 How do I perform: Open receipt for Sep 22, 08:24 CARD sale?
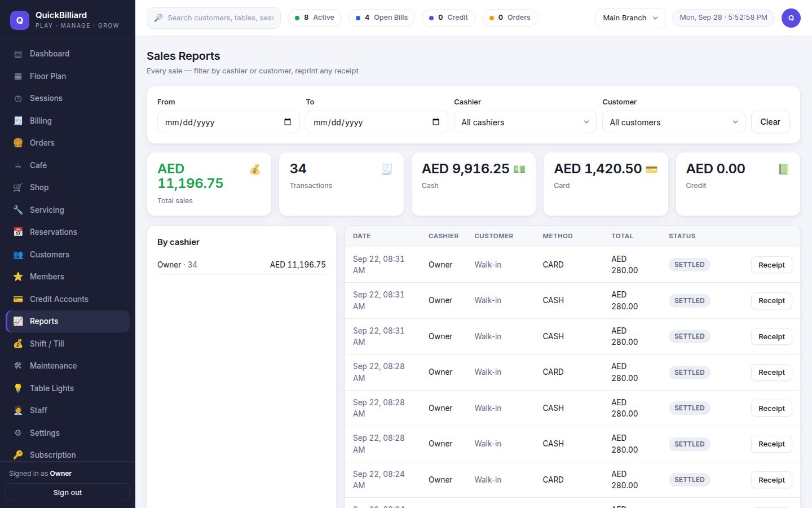[771, 480]
